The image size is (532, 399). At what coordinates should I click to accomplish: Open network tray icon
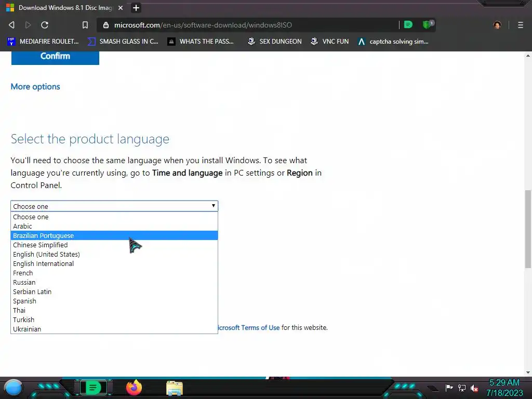(462, 388)
